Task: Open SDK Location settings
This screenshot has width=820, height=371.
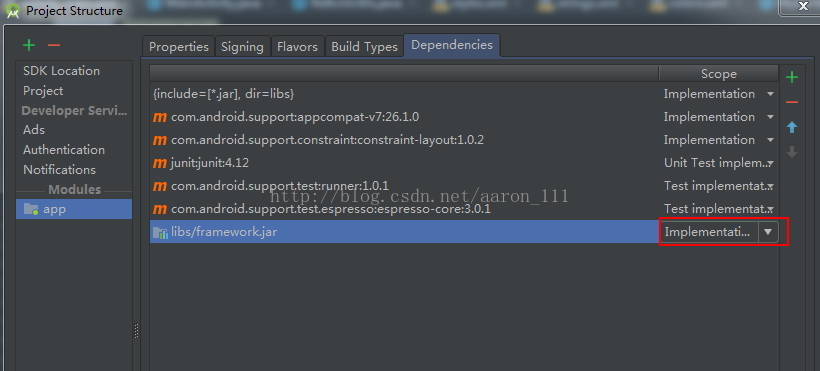Action: point(61,71)
